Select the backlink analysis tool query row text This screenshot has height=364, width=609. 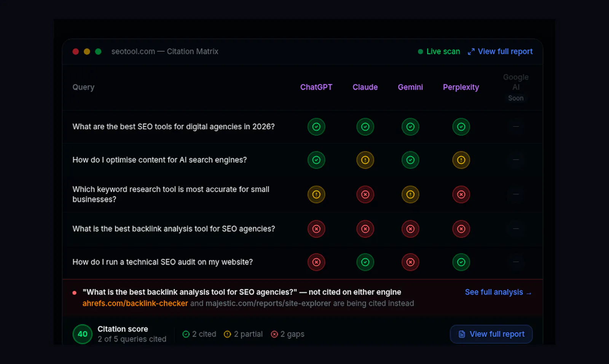coord(174,229)
